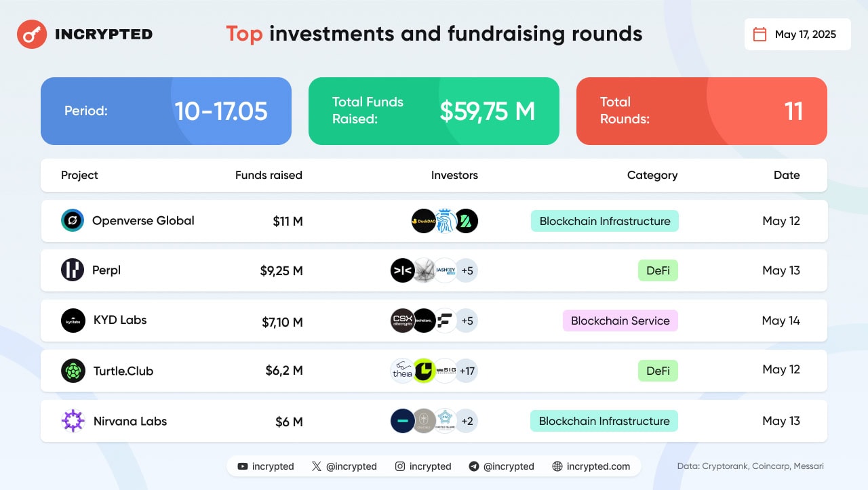868x490 pixels.
Task: Expand the +2 investors badge for Nirvana Labs
Action: pos(467,421)
